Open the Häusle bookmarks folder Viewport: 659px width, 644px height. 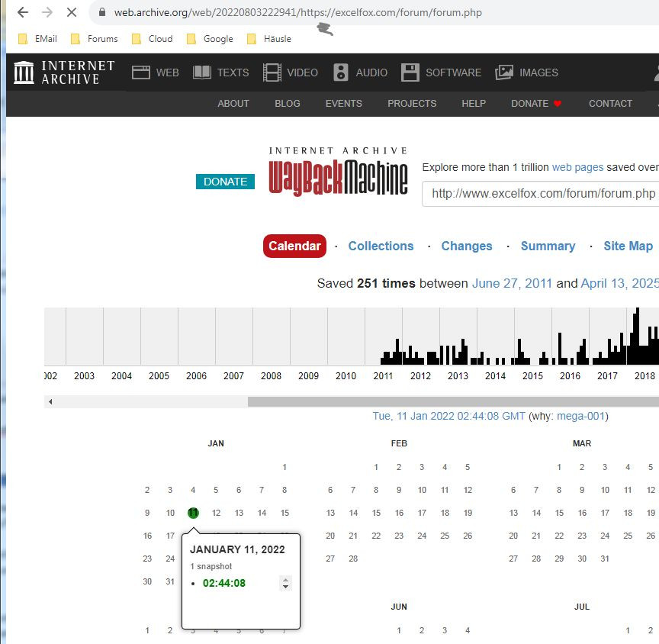point(269,39)
